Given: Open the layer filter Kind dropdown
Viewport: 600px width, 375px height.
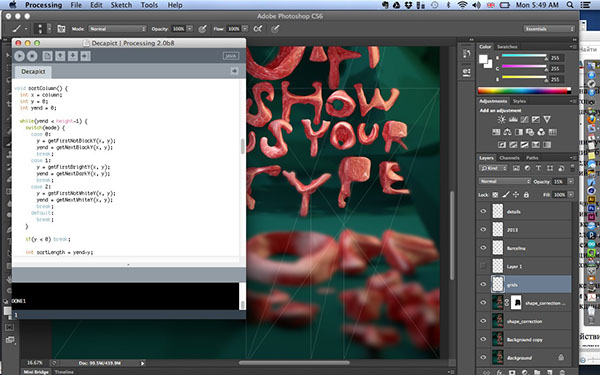Looking at the screenshot, I should (494, 168).
